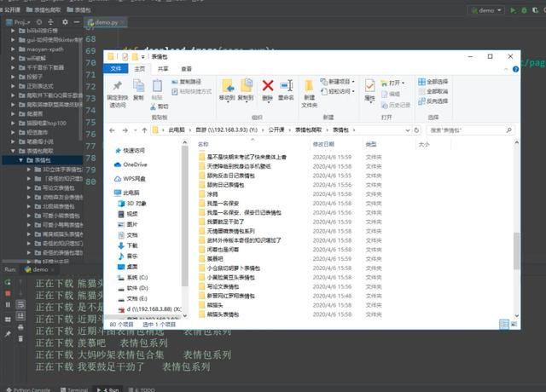This screenshot has width=546, height=392.
Task: Select OneDrive in Explorer navigation pane
Action: (x=131, y=164)
